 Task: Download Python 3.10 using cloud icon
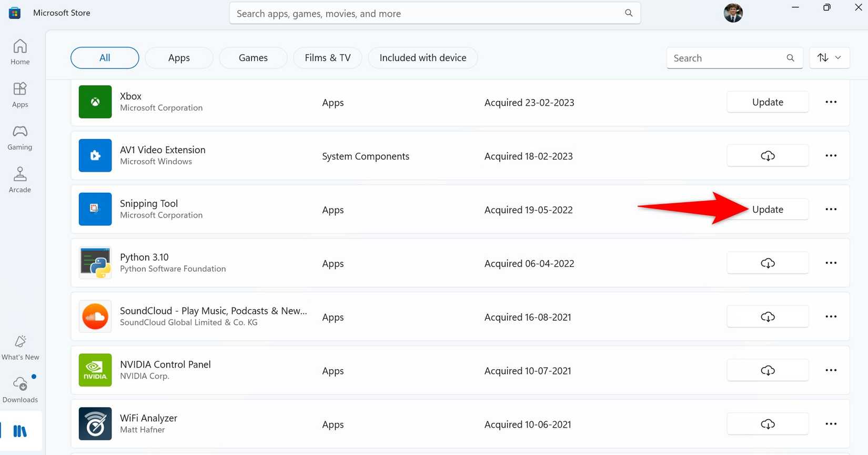[x=767, y=263]
